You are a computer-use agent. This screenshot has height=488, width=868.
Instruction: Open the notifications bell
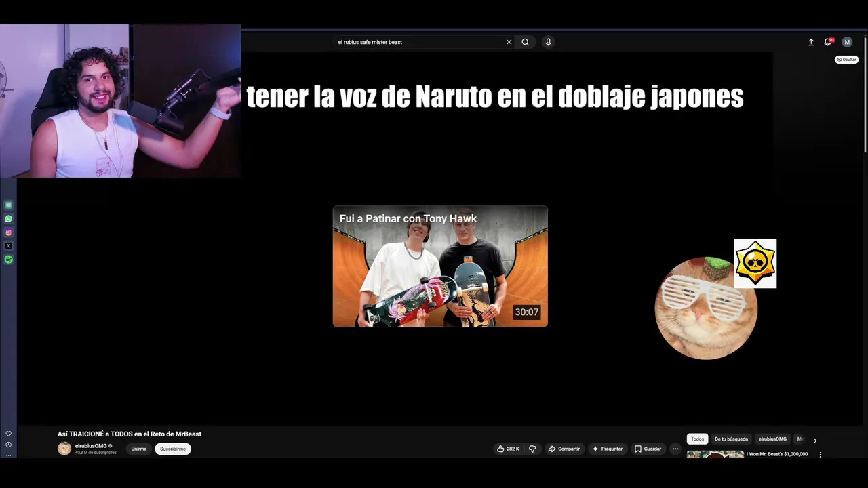click(x=828, y=42)
